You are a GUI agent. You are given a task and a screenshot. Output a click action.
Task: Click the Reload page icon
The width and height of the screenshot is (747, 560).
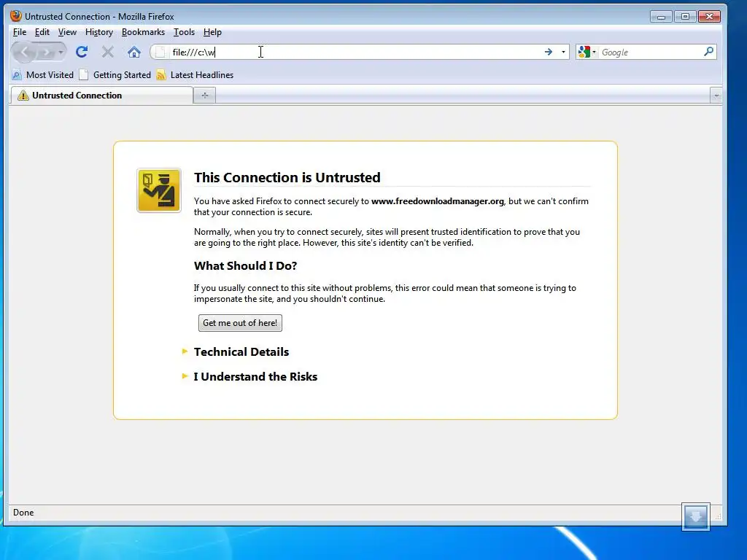click(82, 52)
